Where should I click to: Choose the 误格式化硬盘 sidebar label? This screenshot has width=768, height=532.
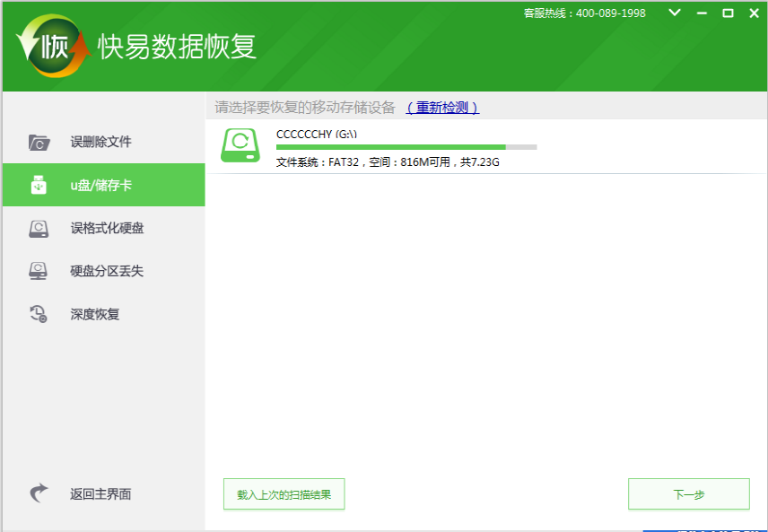tap(107, 229)
